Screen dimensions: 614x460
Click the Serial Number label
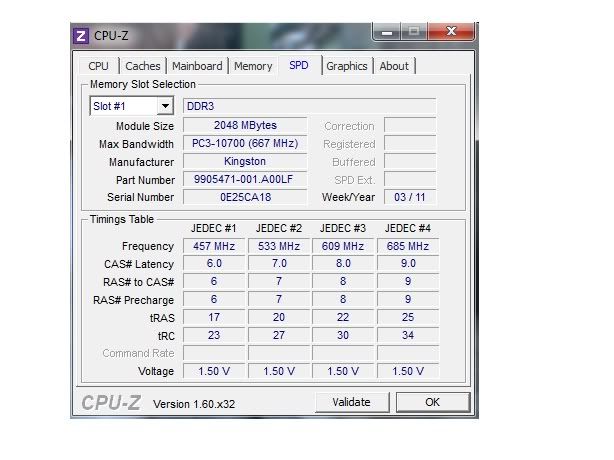click(141, 197)
